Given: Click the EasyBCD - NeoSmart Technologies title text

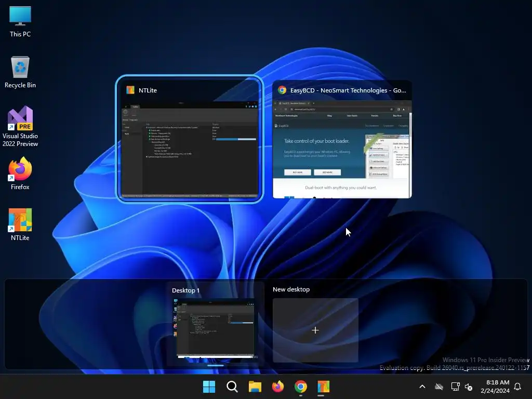Looking at the screenshot, I should click(348, 90).
